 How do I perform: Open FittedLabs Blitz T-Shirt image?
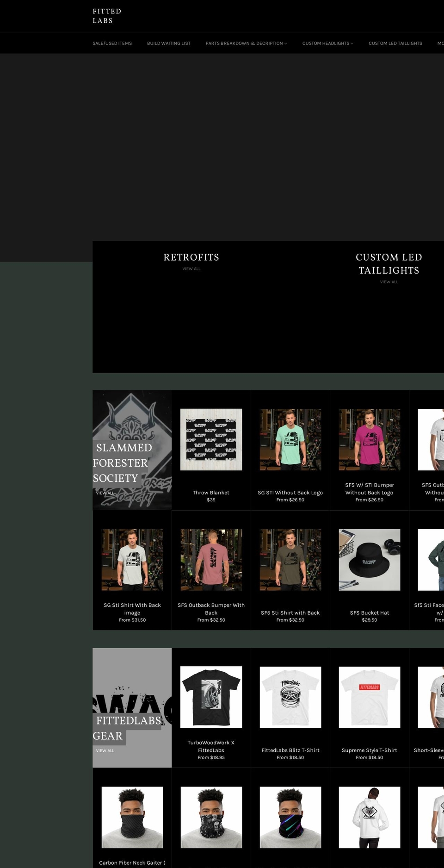[x=290, y=697]
